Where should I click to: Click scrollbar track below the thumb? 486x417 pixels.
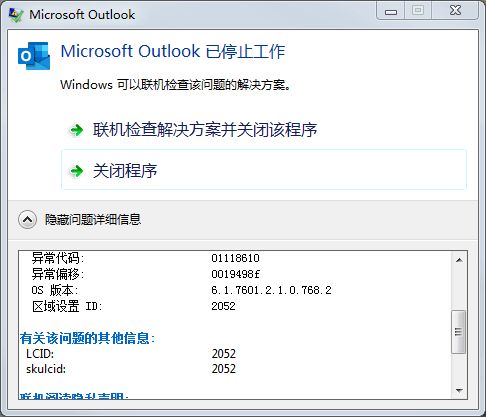point(459,368)
